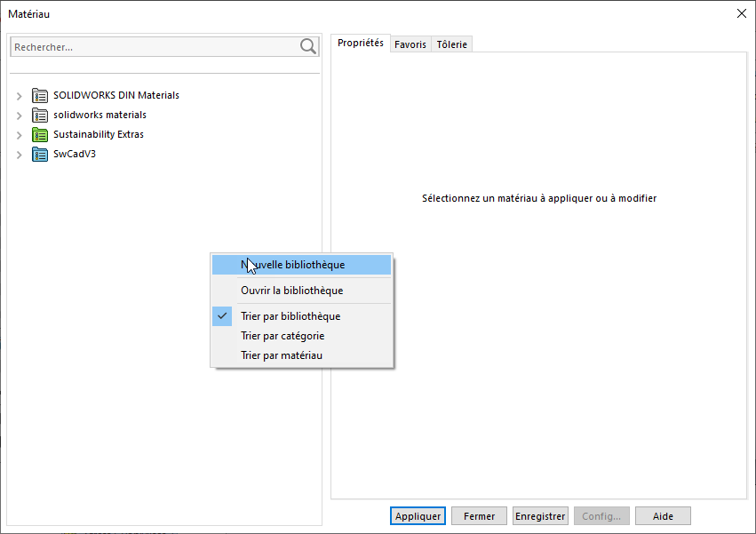756x534 pixels.
Task: Click the magnifying glass search icon
Action: tap(308, 47)
